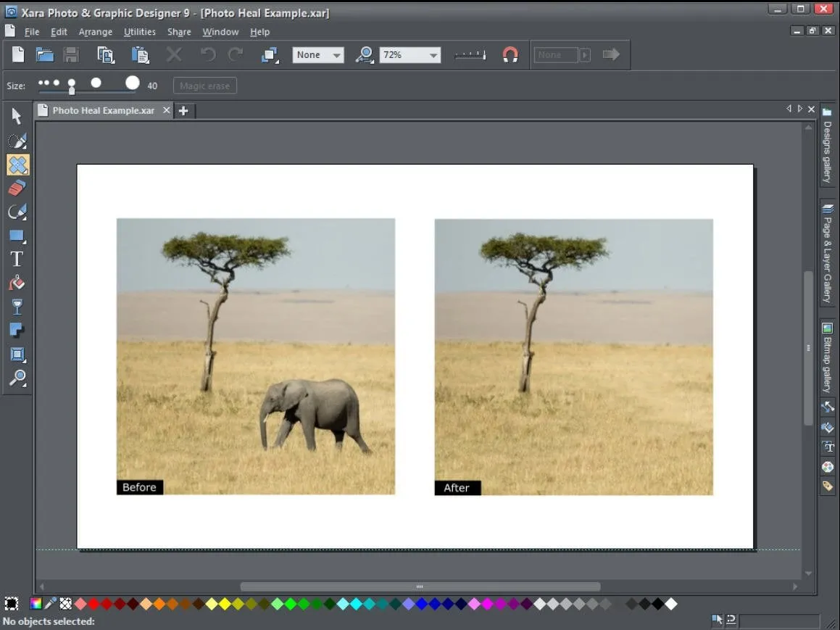Activate the Fill tool with paint bucket
The height and width of the screenshot is (630, 840).
point(17,283)
